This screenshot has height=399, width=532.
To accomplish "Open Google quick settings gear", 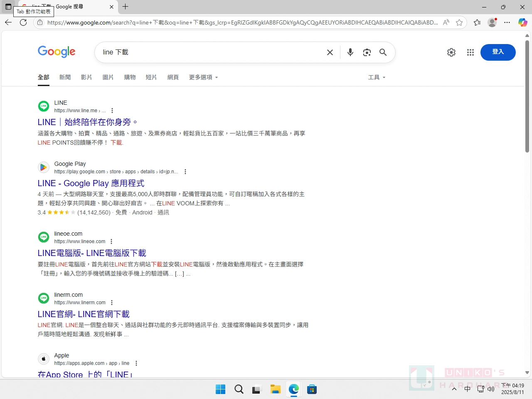I will pos(451,52).
